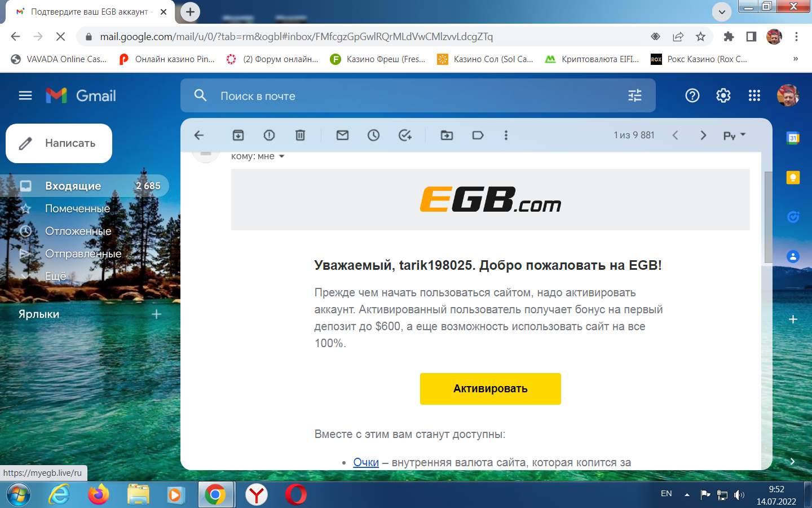The image size is (812, 508).
Task: Open search filter options icon
Action: coord(635,95)
